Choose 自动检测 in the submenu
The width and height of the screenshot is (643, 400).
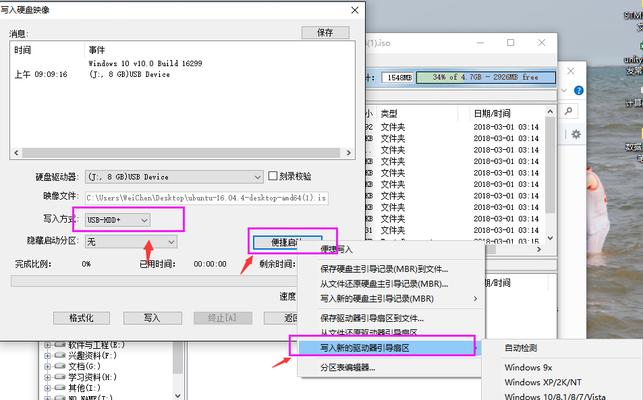pyautogui.click(x=521, y=348)
